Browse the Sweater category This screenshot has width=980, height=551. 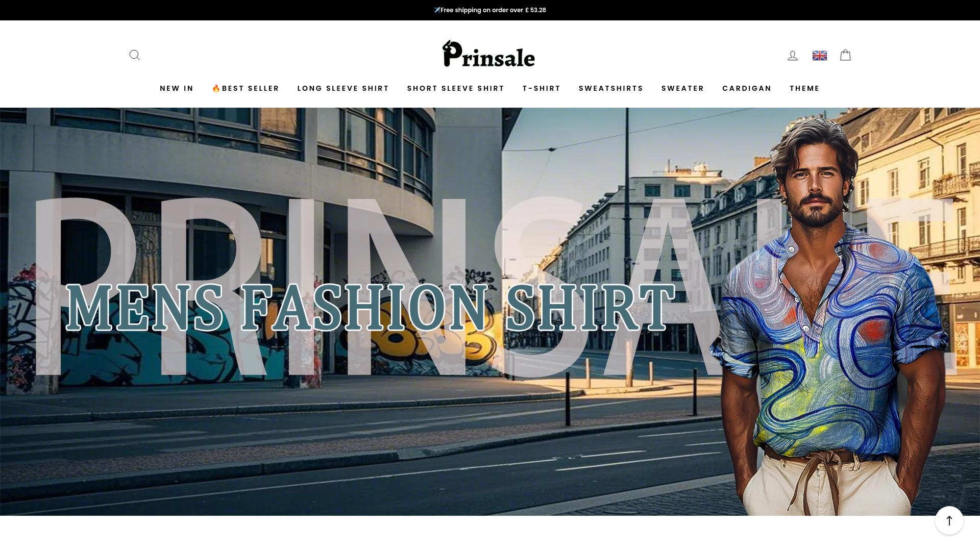pos(682,88)
